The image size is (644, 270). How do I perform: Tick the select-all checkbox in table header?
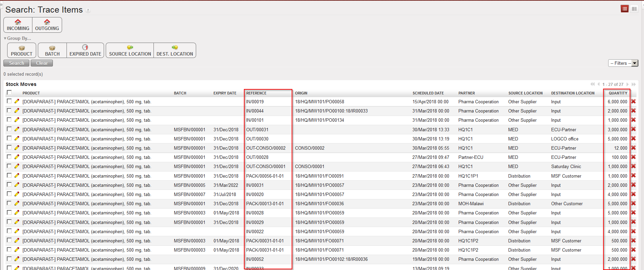[x=9, y=92]
